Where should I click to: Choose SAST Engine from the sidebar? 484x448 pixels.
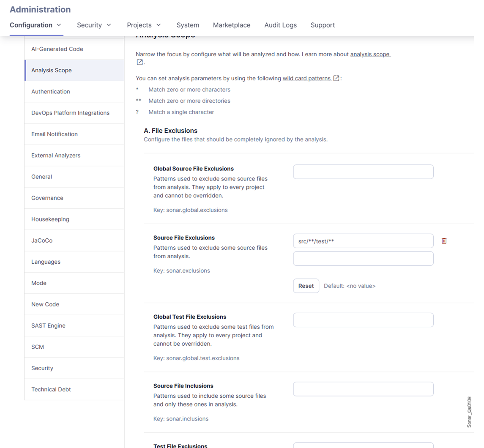coord(48,325)
